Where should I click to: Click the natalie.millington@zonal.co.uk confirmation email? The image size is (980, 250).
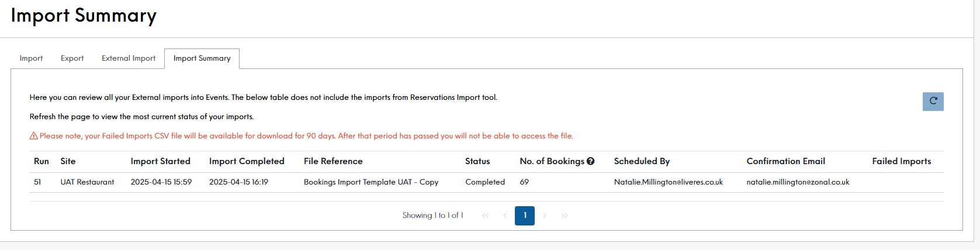pos(798,182)
